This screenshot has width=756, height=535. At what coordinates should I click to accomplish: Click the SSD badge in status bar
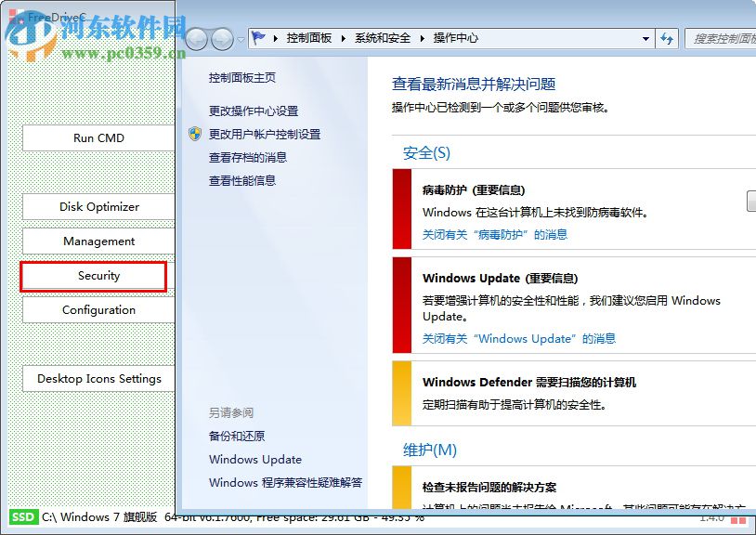(23, 517)
